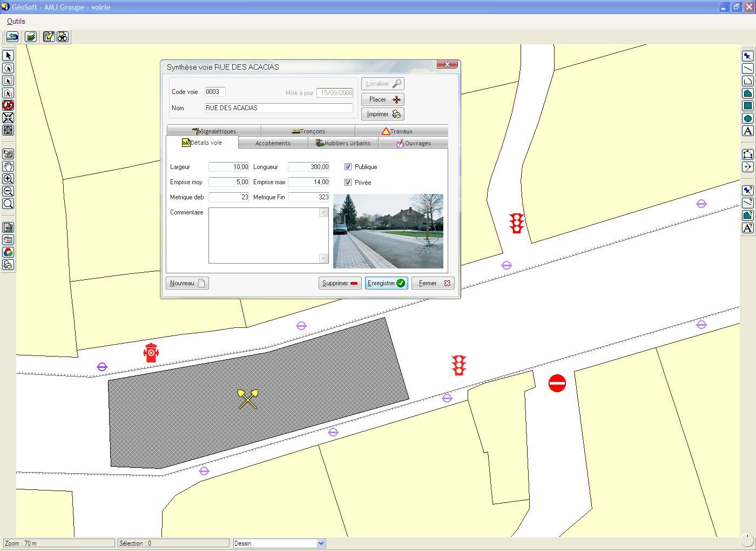
Task: Click the Code voie field
Action: tap(215, 92)
